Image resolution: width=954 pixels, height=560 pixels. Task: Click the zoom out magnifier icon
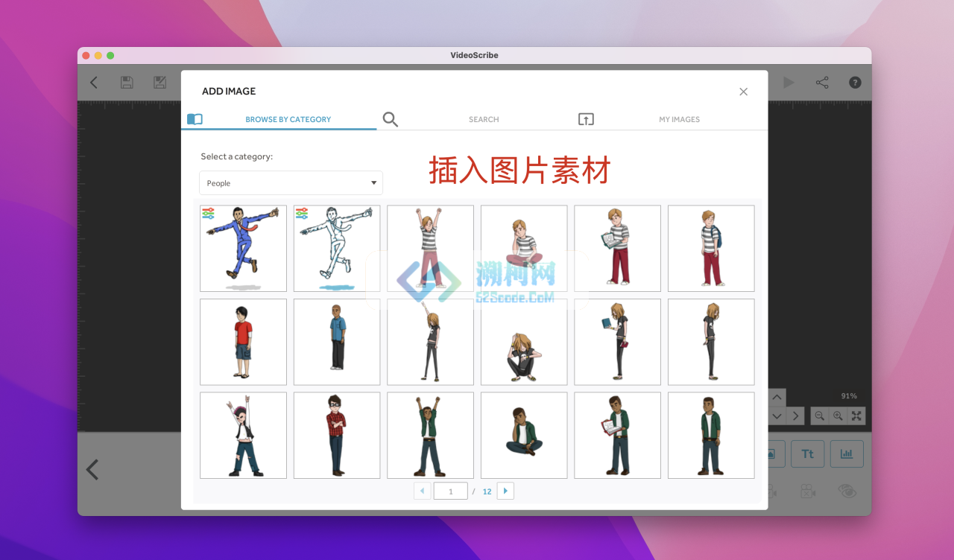pyautogui.click(x=819, y=416)
